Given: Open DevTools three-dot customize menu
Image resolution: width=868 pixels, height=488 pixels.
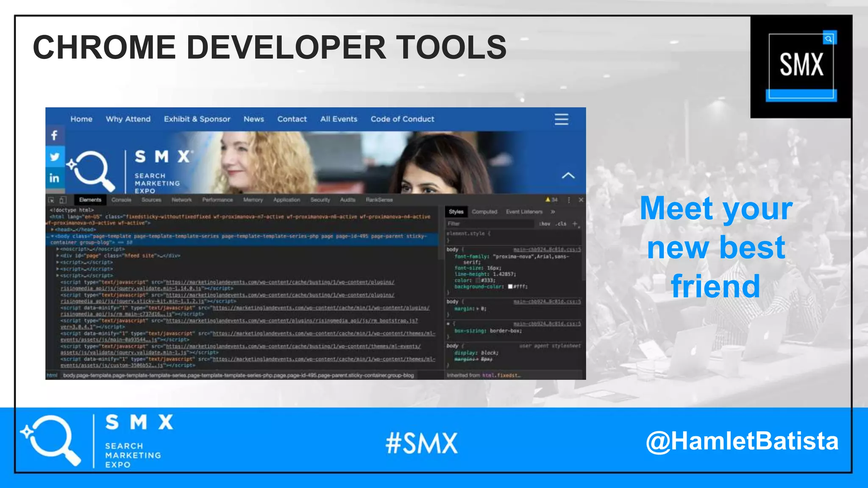Looking at the screenshot, I should [569, 200].
